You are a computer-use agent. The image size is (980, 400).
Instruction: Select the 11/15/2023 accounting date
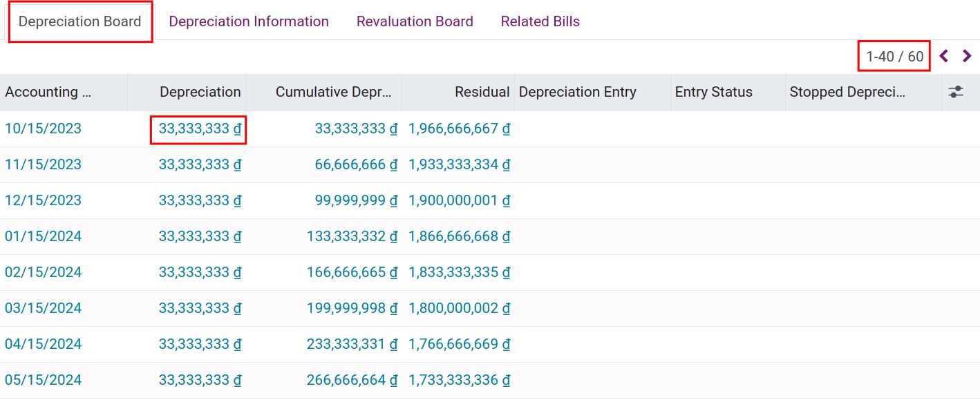point(43,164)
